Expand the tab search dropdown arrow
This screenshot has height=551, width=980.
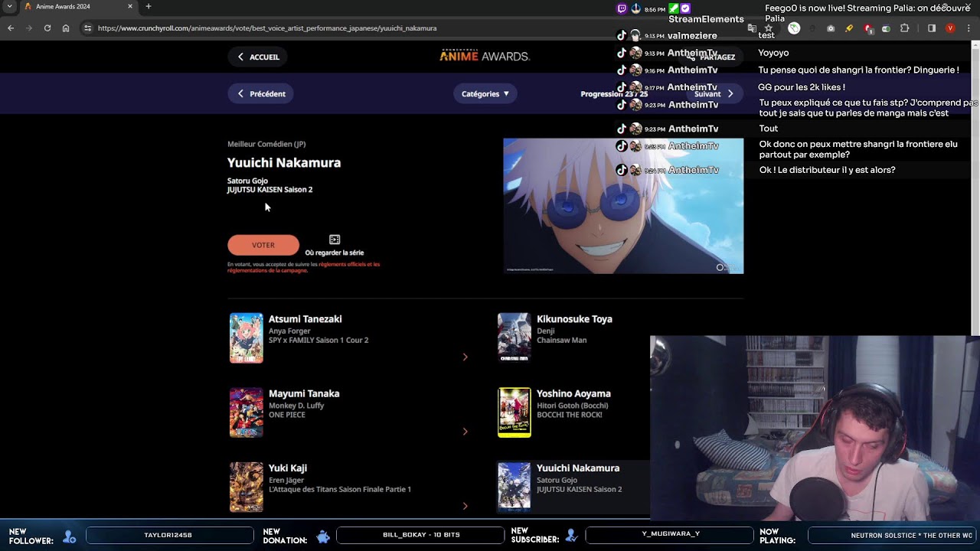pyautogui.click(x=9, y=7)
